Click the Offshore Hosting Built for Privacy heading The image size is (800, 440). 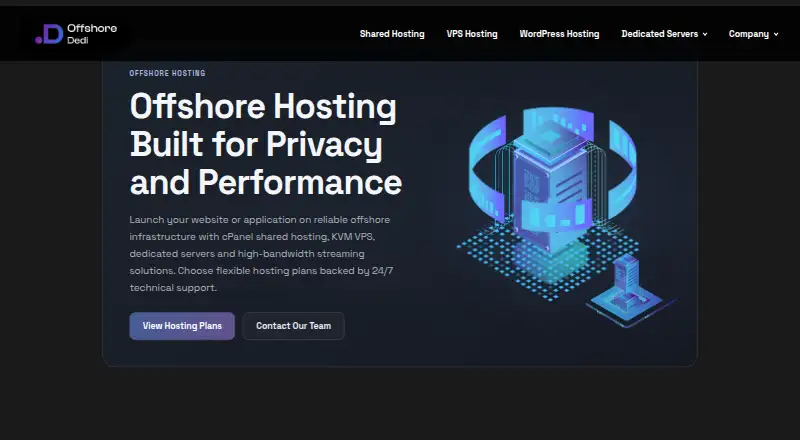pos(266,144)
